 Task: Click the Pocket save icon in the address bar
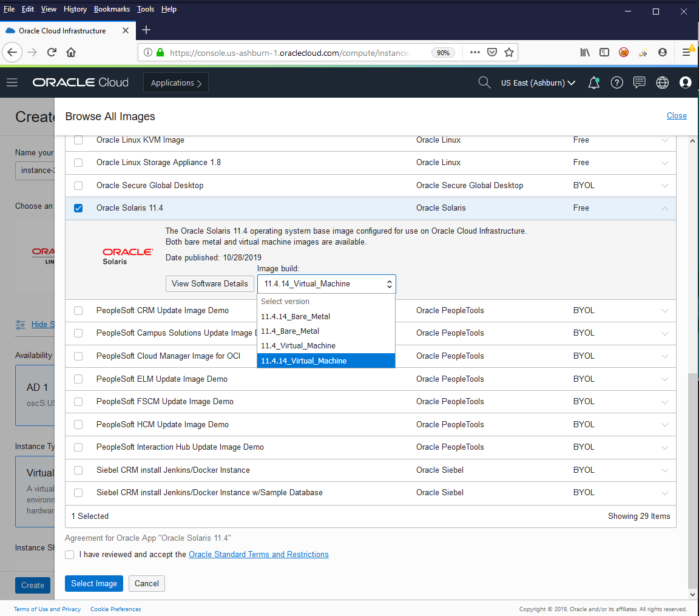click(492, 52)
